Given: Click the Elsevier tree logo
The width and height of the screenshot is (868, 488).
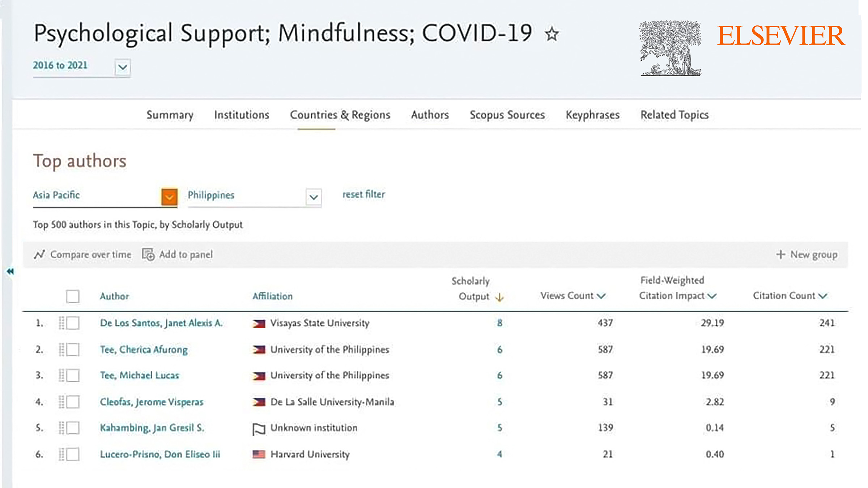Looking at the screenshot, I should 671,48.
